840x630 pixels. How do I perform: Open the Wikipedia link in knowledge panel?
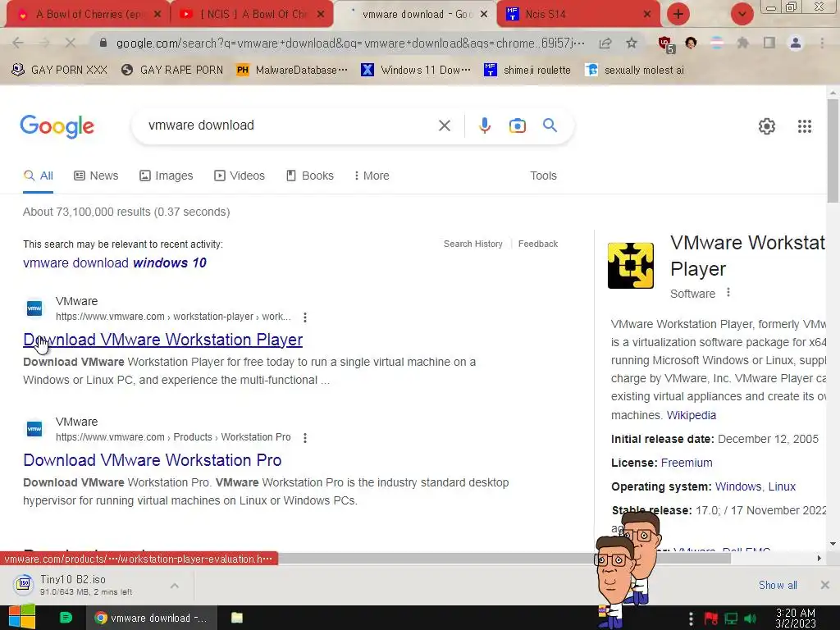click(x=691, y=415)
